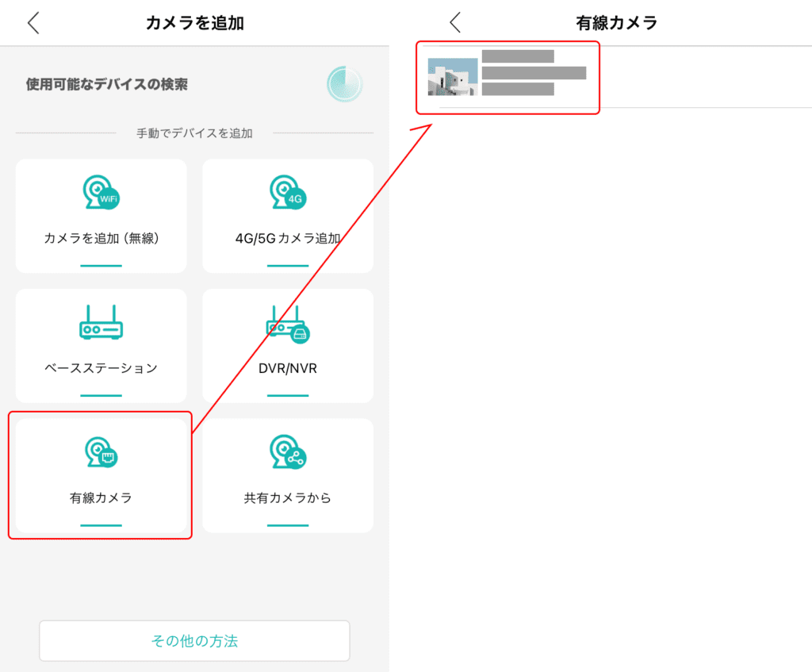Open the detected wired camera thumbnail
The height and width of the screenshot is (672, 812).
[x=453, y=77]
